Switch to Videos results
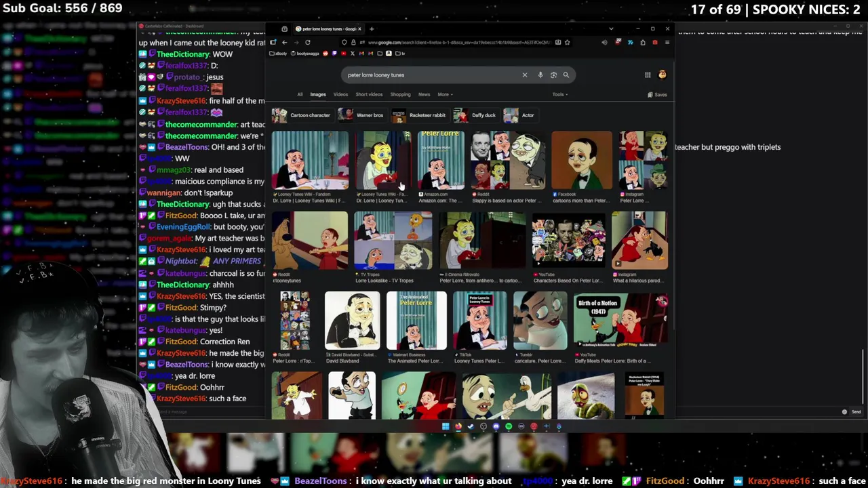 [x=340, y=95]
